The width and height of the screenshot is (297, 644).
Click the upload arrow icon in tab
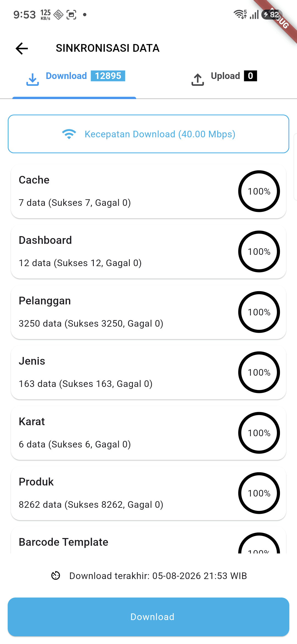tap(197, 79)
